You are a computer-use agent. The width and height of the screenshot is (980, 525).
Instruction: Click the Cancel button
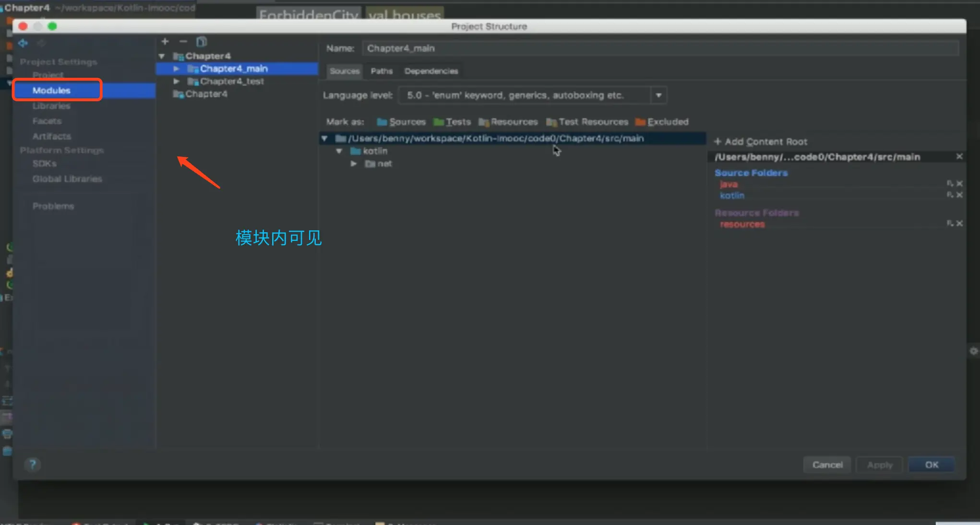pos(827,465)
